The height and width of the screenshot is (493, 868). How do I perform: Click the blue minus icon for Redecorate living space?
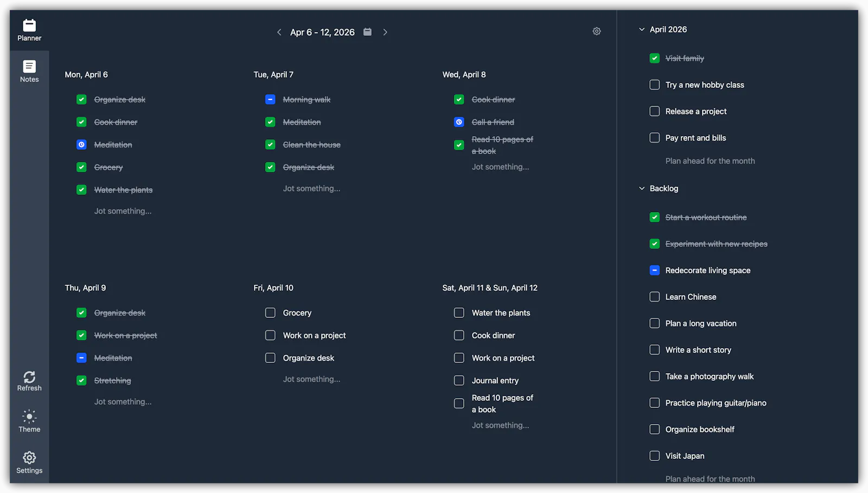(655, 270)
